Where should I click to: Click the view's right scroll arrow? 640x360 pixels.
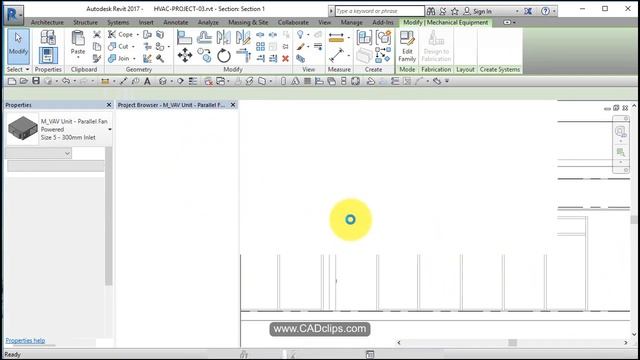pos(626,342)
